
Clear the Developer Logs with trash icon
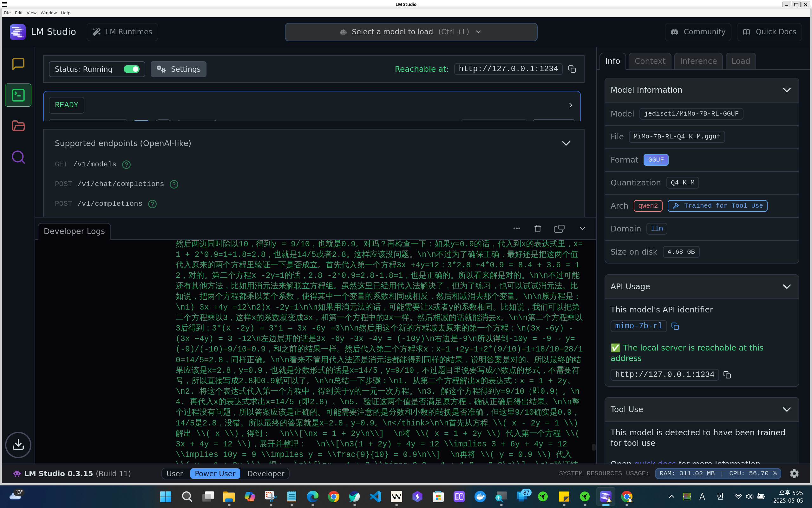click(538, 229)
